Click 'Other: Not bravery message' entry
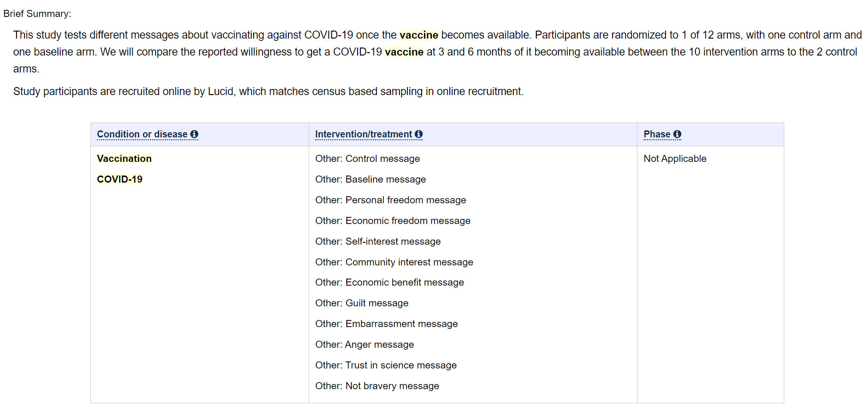This screenshot has width=868, height=416. click(377, 386)
